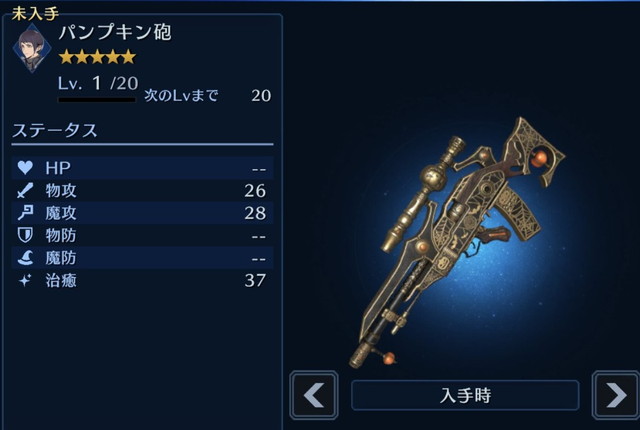Click the wizard hat icon for 魔防
Screen dimensions: 640x430
pos(25,258)
